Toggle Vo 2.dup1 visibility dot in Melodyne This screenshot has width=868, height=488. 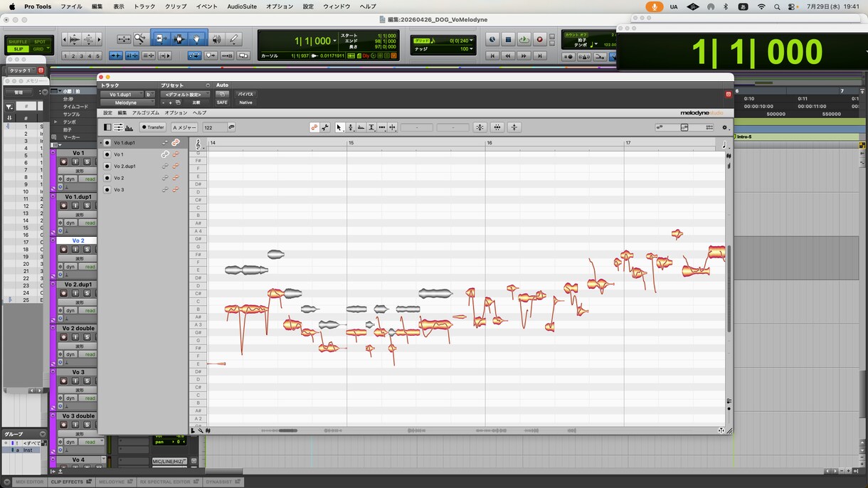coord(107,166)
